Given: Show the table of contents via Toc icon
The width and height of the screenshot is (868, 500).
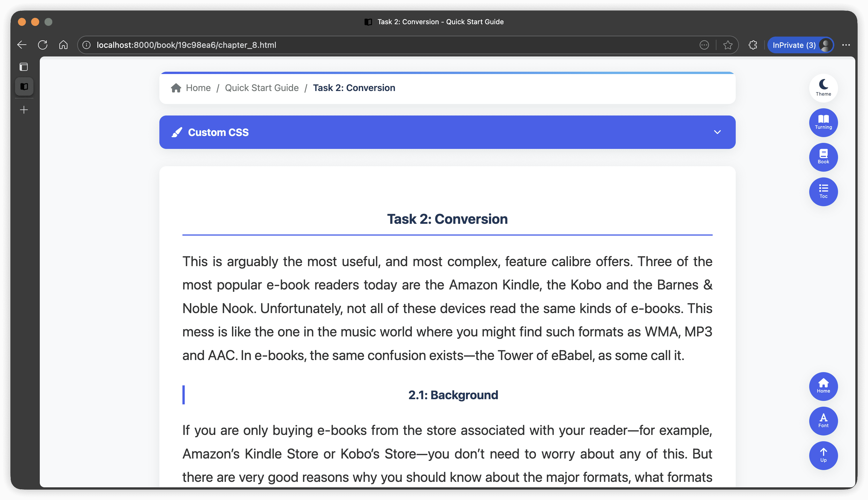Looking at the screenshot, I should (x=823, y=192).
